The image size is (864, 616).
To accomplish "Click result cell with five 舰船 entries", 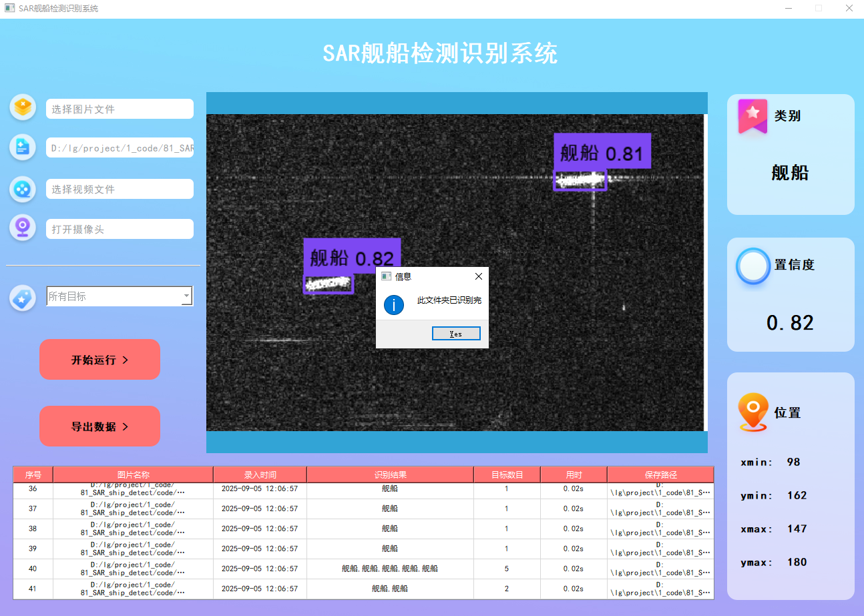I will (390, 569).
